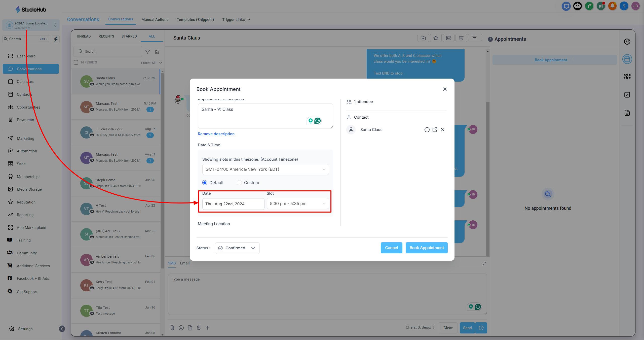Image resolution: width=644 pixels, height=340 pixels.
Task: Click the Date field Thu, Aug 22nd, 2024
Action: click(233, 204)
